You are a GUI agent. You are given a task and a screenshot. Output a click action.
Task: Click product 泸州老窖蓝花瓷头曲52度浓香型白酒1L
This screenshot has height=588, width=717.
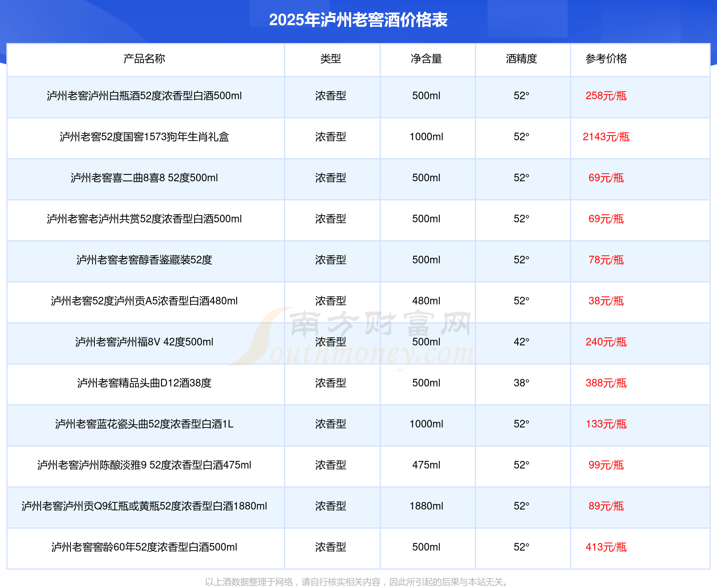point(144,424)
